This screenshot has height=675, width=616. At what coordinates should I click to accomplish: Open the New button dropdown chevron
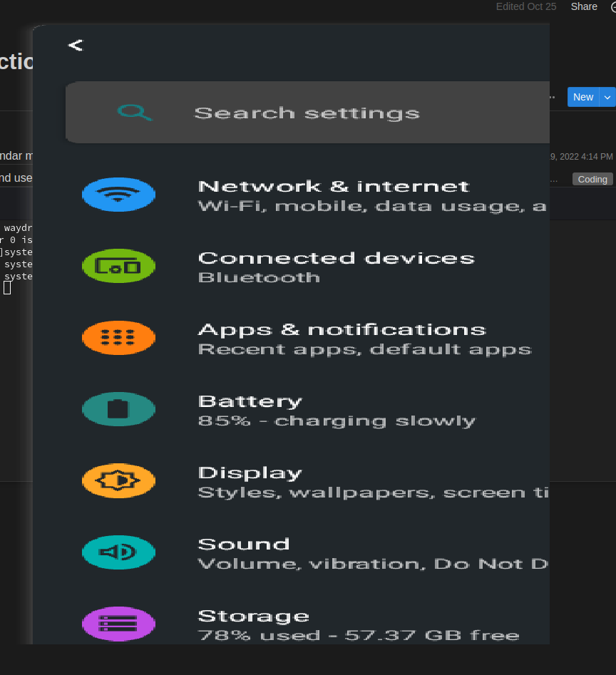(x=607, y=97)
